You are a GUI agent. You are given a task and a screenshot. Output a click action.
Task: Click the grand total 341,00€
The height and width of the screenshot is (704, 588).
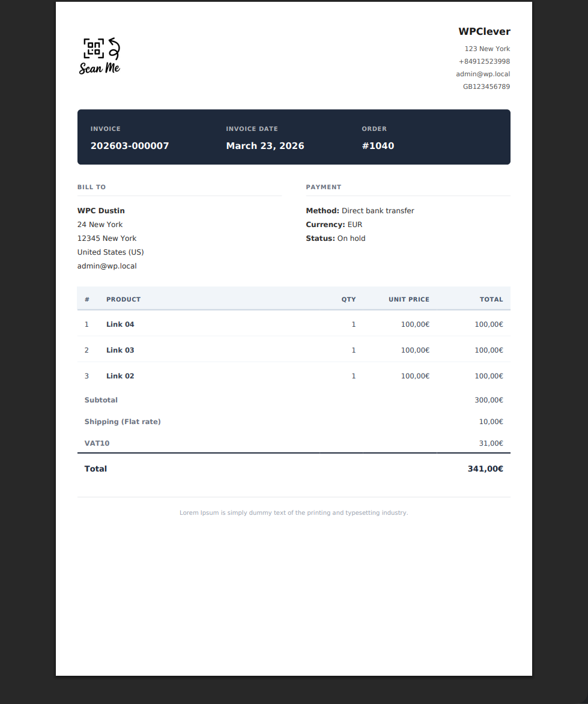485,469
